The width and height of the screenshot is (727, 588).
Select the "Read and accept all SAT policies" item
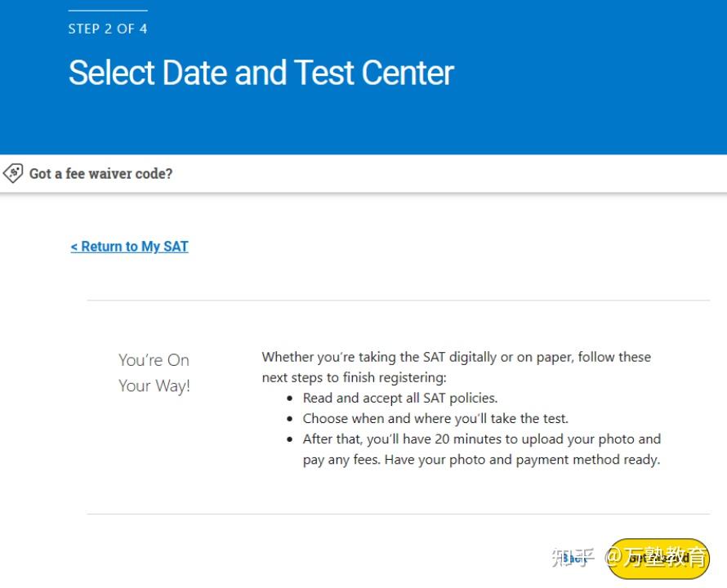point(399,399)
